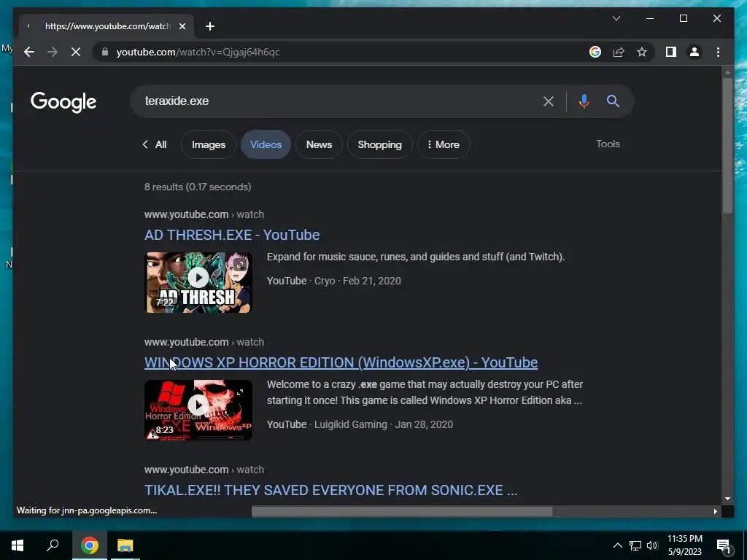This screenshot has height=560, width=747.
Task: Click the scroll right arrow on horizontal scrollbar
Action: [x=715, y=511]
